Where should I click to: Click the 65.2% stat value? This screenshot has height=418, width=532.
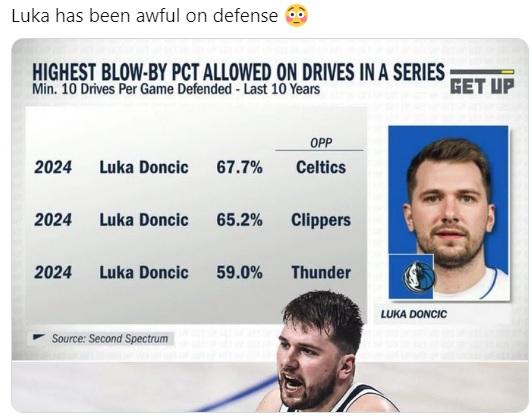click(x=240, y=220)
